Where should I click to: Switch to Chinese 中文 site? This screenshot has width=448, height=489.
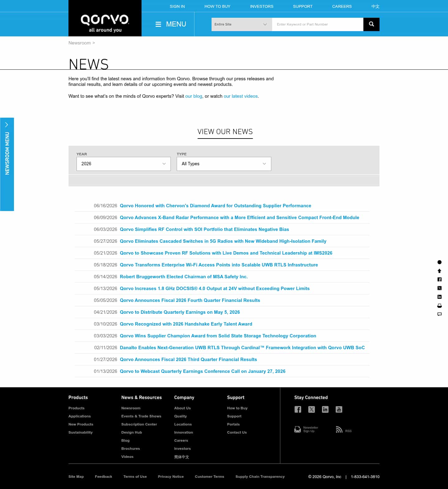click(376, 6)
